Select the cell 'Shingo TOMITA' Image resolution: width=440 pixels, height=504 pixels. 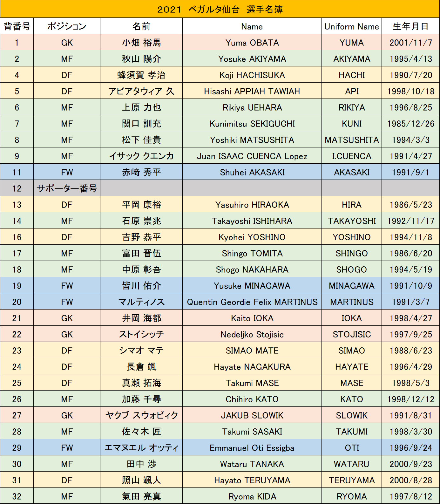coord(252,253)
